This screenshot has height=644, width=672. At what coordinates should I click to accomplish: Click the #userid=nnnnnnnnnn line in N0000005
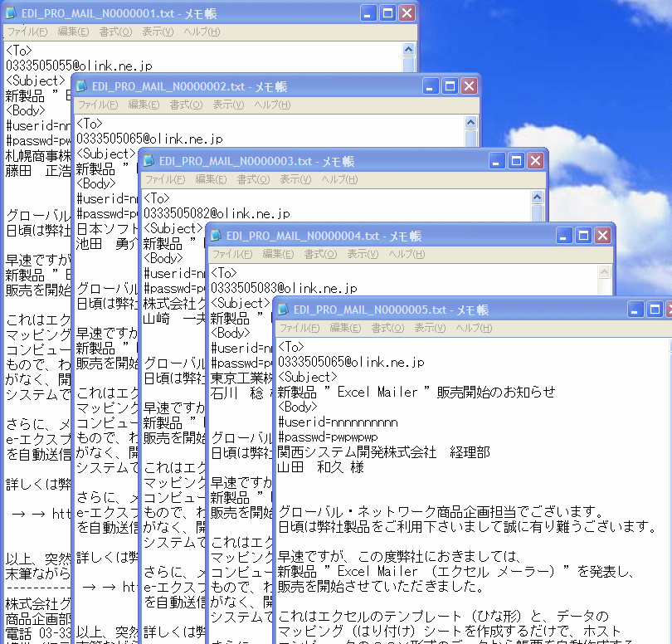tap(338, 422)
